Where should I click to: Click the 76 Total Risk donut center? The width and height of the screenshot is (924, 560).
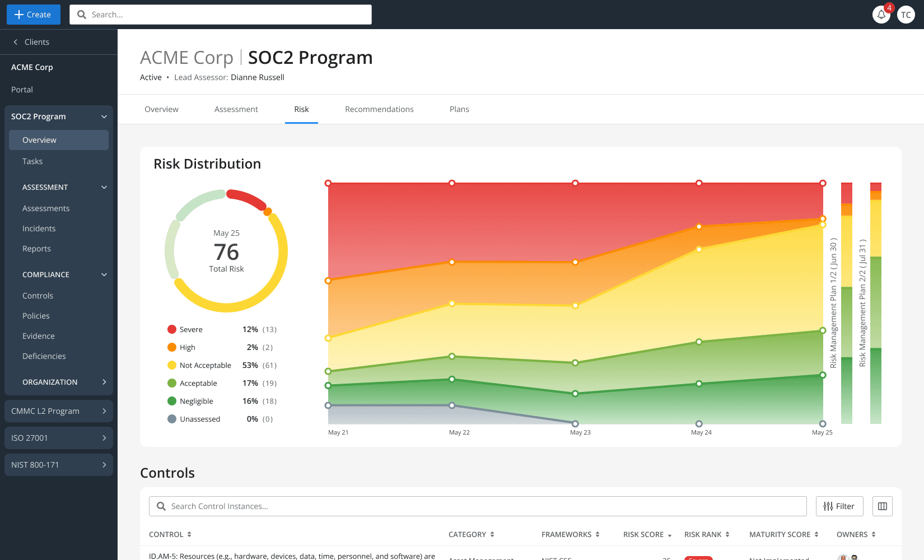click(x=226, y=252)
